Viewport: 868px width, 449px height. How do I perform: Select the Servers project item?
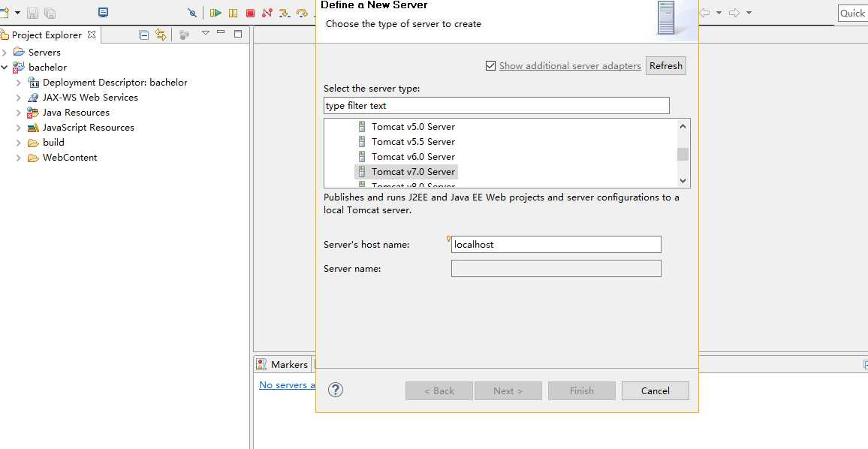(44, 52)
